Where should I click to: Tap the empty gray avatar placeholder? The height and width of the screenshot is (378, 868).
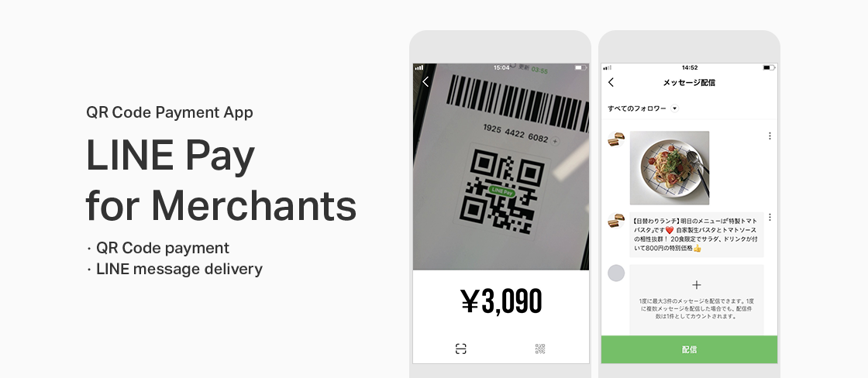coord(616,273)
